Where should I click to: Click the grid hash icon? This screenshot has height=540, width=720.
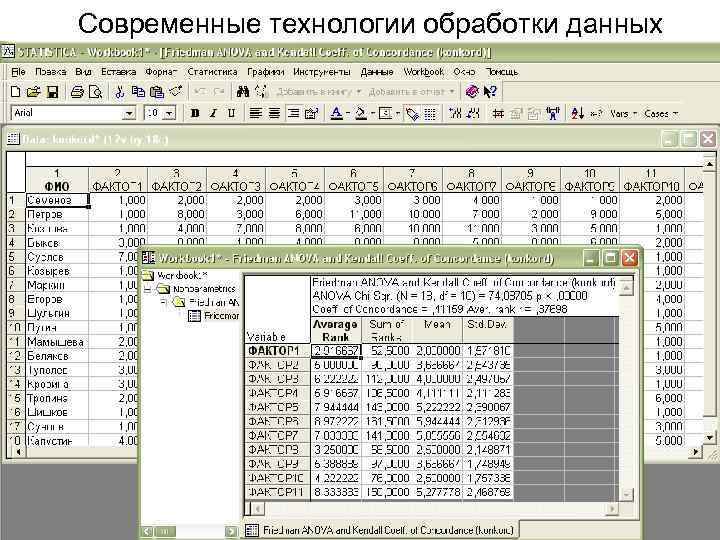tap(498, 113)
